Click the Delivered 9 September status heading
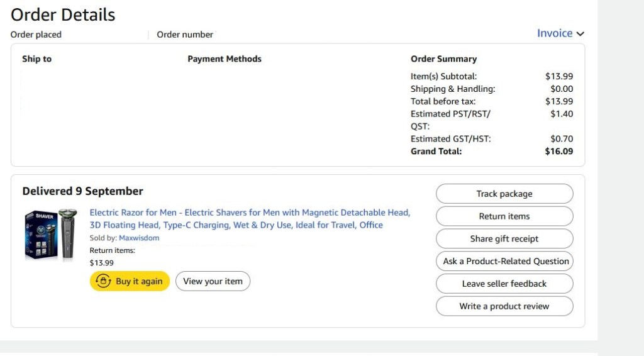This screenshot has height=356, width=644. (83, 191)
